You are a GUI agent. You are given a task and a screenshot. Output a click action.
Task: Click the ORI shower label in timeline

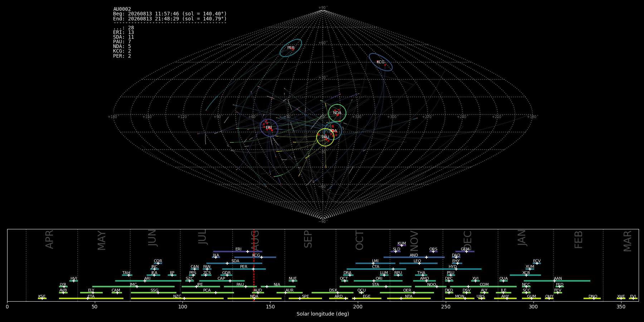click(379, 279)
